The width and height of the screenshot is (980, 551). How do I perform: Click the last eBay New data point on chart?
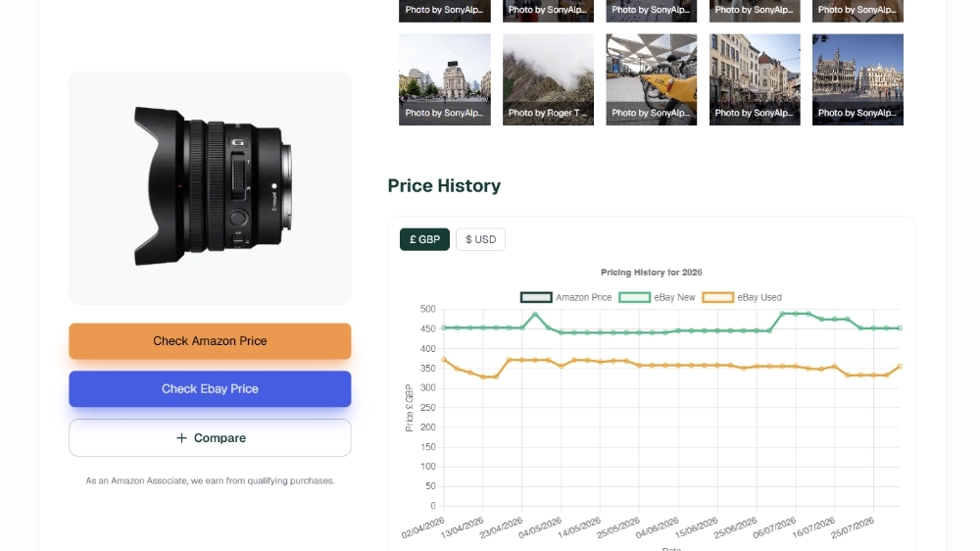coord(900,327)
